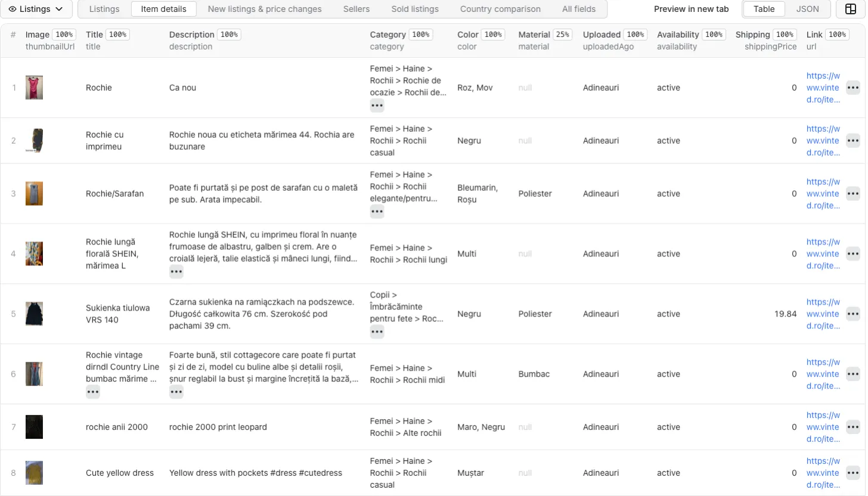Select the shipping value 19.84
The image size is (868, 496).
[x=785, y=314]
